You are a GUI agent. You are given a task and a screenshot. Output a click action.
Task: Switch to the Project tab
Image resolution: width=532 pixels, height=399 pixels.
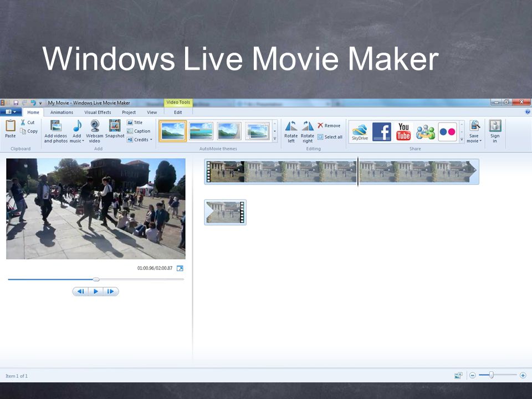(129, 112)
